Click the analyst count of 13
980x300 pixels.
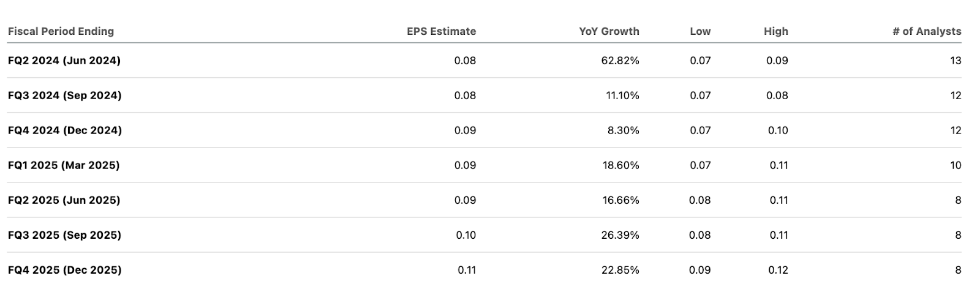956,61
